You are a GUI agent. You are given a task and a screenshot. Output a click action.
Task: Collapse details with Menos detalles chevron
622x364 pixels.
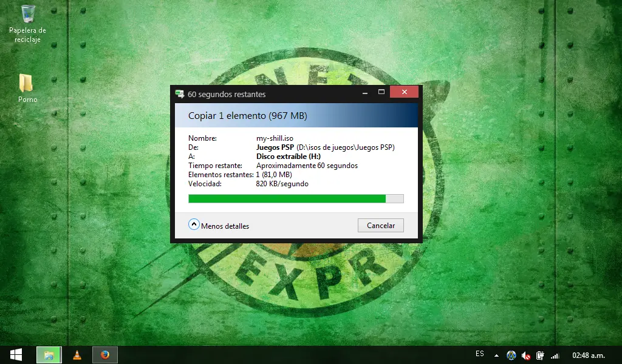pyautogui.click(x=194, y=224)
